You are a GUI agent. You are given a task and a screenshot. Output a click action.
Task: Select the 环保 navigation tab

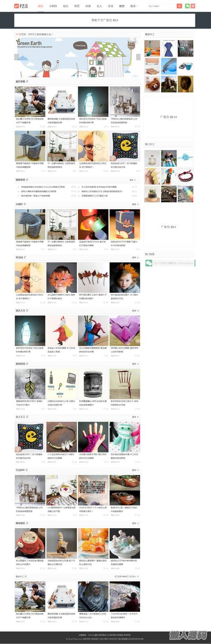pos(88,6)
